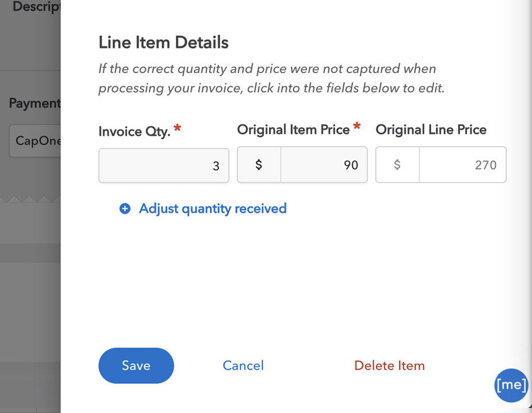Click the Invoice Qty. label
The width and height of the screenshot is (532, 413).
tap(135, 132)
